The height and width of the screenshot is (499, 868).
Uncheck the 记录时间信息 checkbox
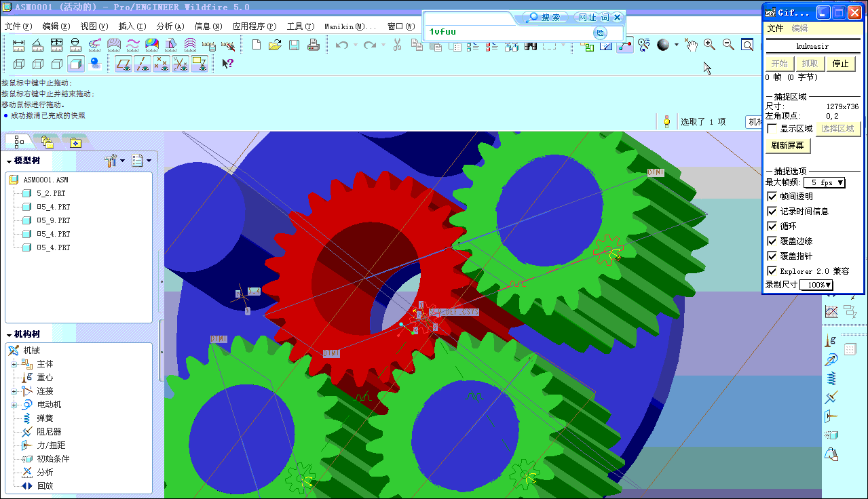(772, 211)
